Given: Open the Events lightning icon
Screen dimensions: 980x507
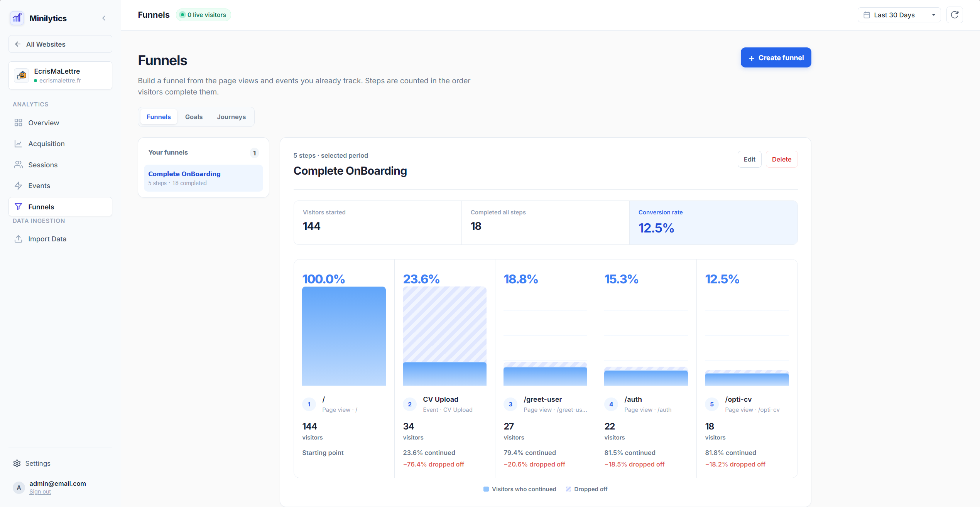Looking at the screenshot, I should point(18,185).
